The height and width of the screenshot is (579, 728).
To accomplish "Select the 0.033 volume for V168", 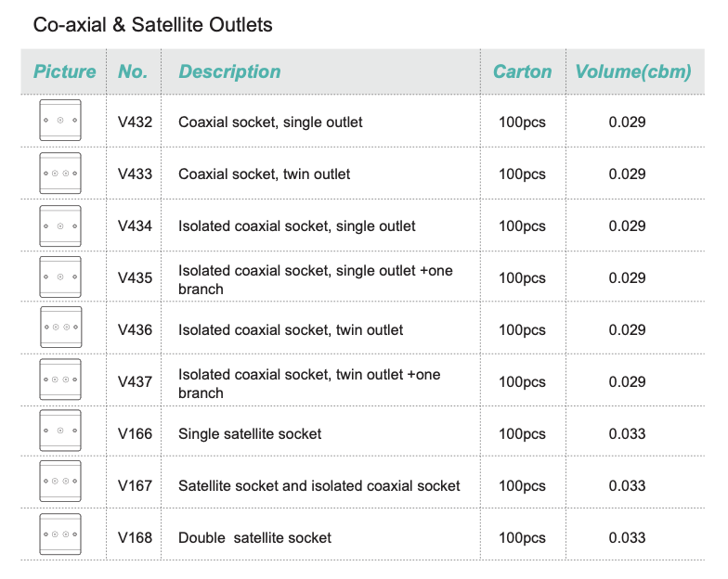I will point(627,538).
